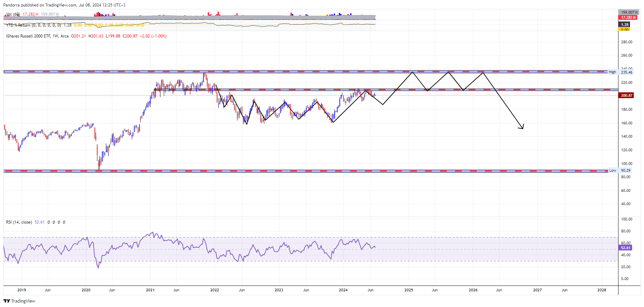This screenshot has height=307, width=644.
Task: Click the red 17.282M volume axis tag
Action: [628, 17]
